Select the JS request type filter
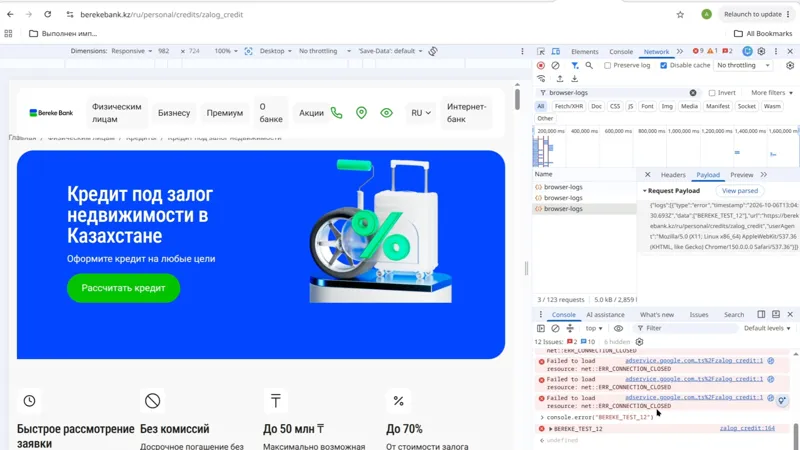 [x=630, y=106]
